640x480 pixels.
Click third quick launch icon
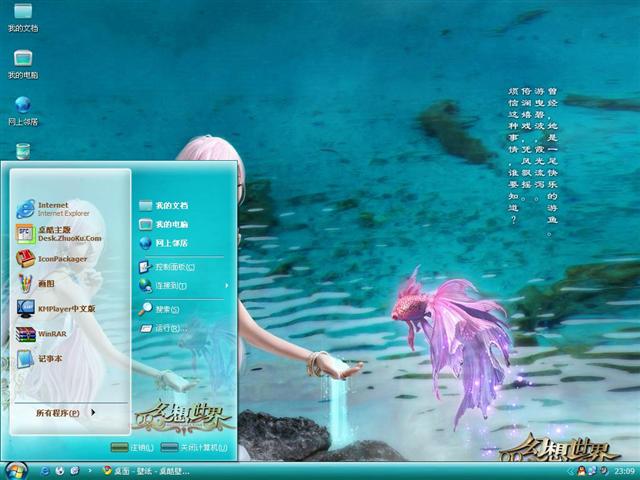click(x=75, y=471)
